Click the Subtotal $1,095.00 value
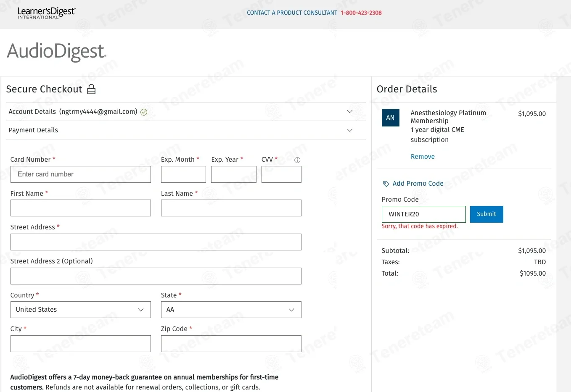Screen dimensions: 571x392 pos(532,251)
